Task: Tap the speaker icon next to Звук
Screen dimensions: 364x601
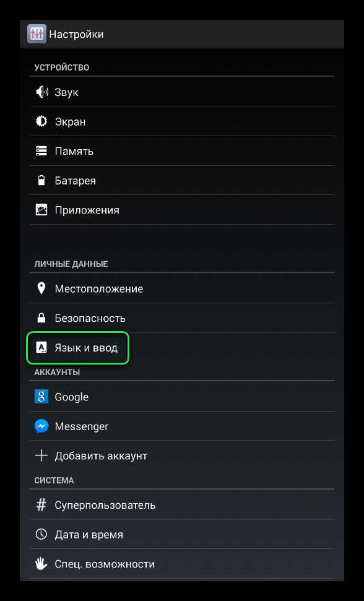Action: pos(41,92)
